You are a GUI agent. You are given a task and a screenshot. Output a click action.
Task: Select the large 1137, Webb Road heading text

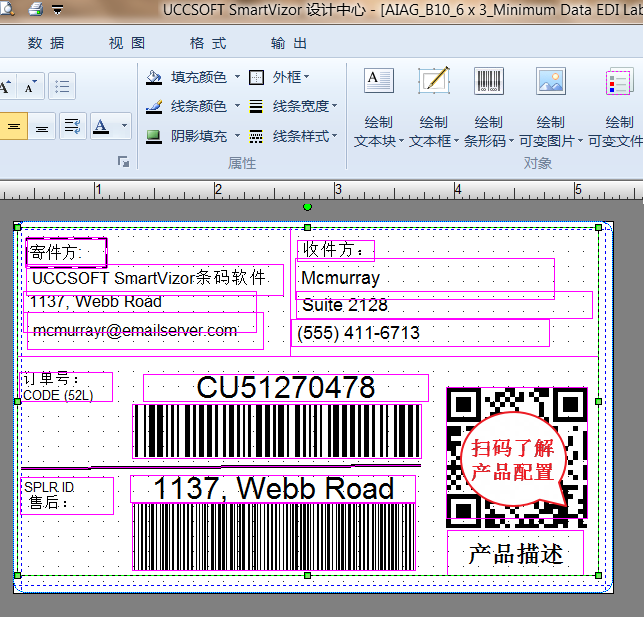click(273, 489)
